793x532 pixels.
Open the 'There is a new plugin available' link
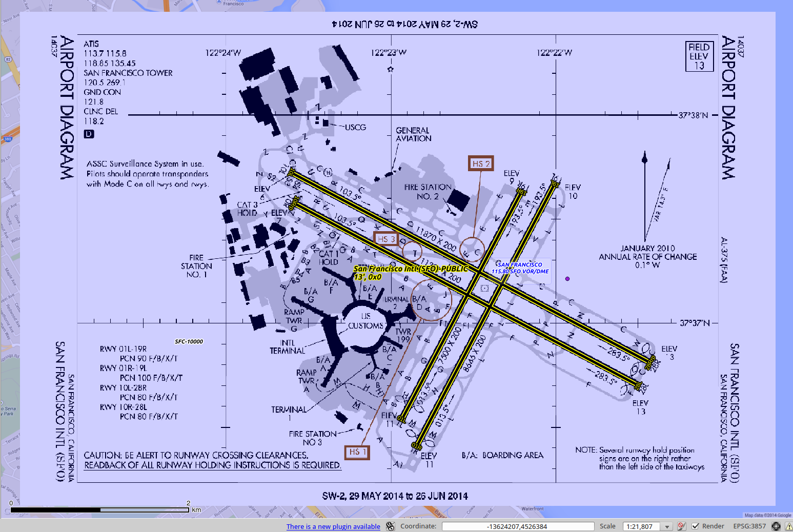pos(333,526)
